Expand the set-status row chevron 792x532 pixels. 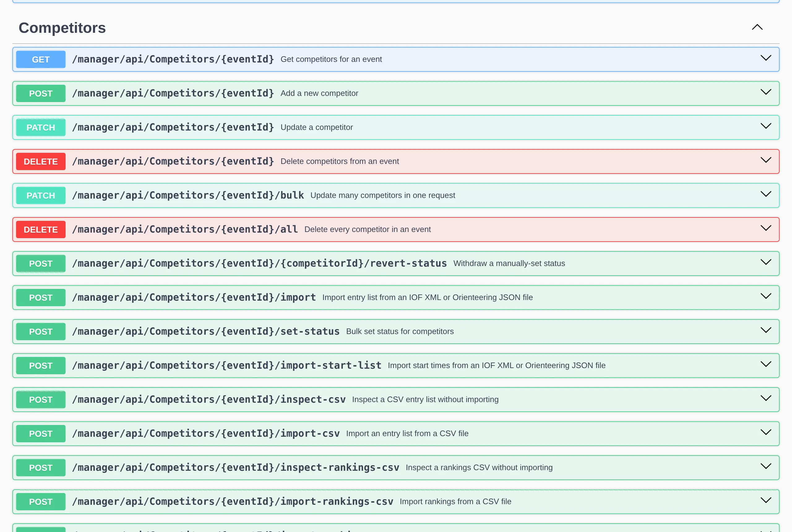765,330
